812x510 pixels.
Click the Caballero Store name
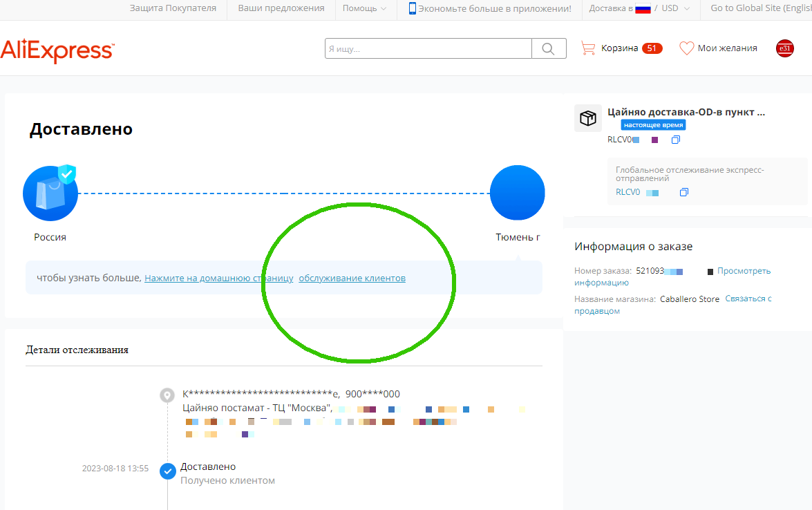click(689, 299)
